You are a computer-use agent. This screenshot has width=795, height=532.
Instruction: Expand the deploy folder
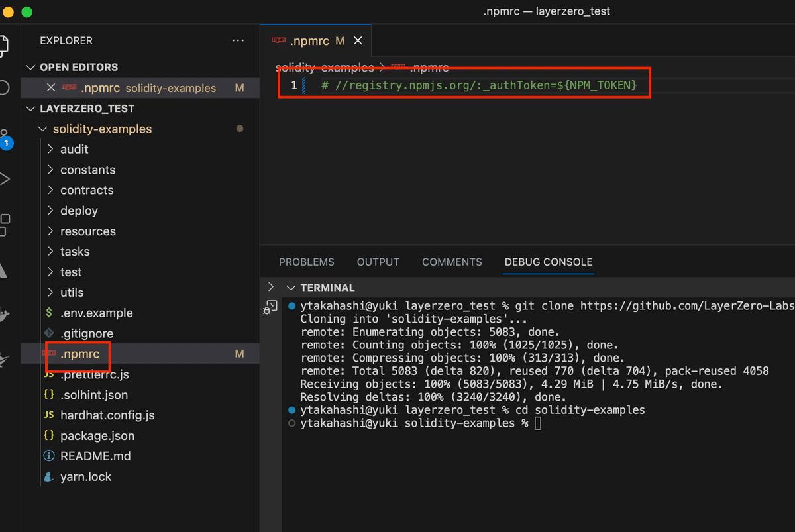pyautogui.click(x=51, y=211)
